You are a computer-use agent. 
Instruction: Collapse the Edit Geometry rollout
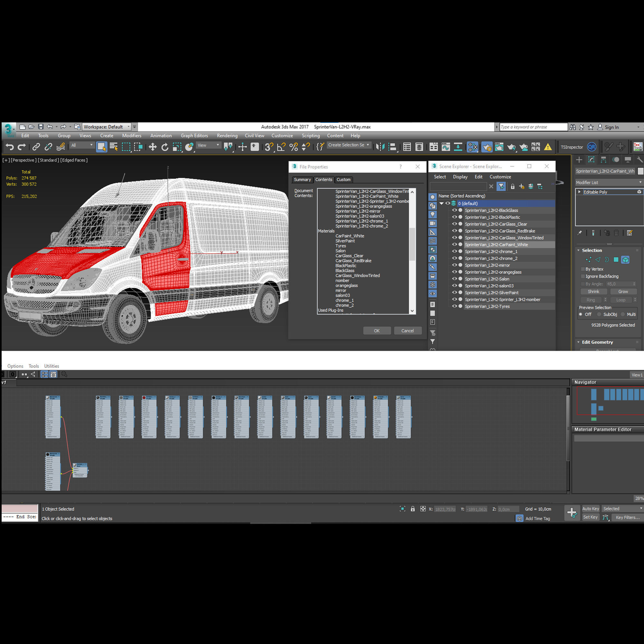579,342
